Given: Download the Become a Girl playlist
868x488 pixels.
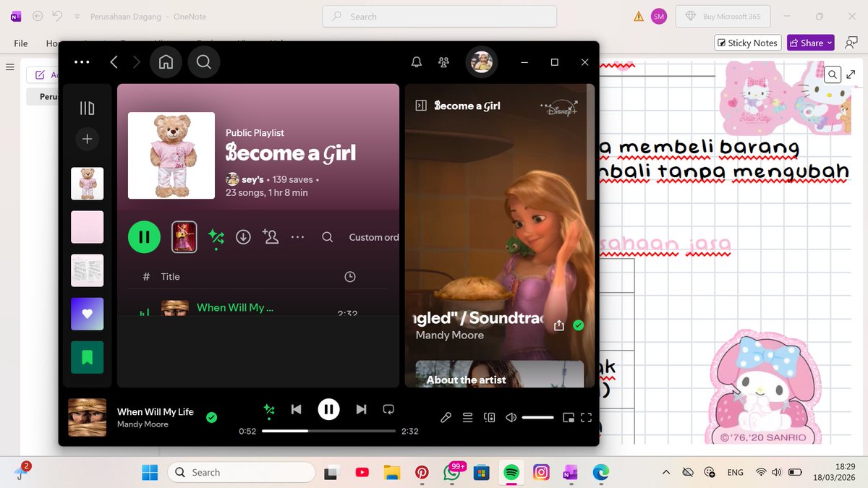Looking at the screenshot, I should pos(243,237).
